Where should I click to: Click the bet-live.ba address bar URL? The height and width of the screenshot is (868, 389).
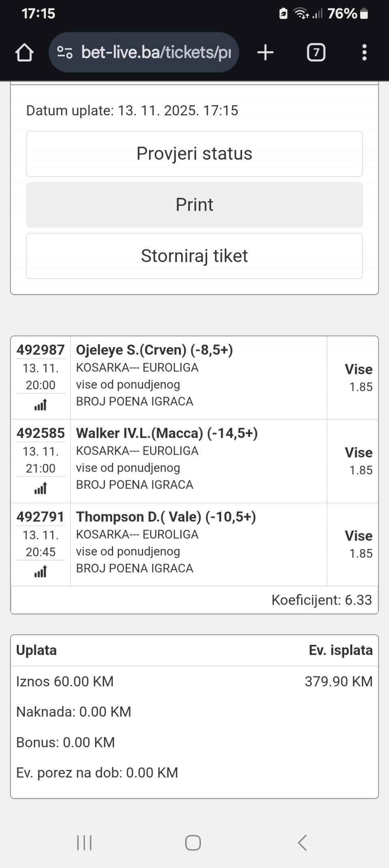pos(156,53)
